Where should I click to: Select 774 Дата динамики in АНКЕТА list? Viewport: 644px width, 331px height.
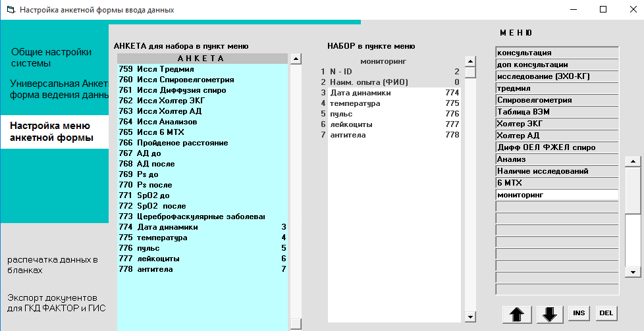click(201, 227)
